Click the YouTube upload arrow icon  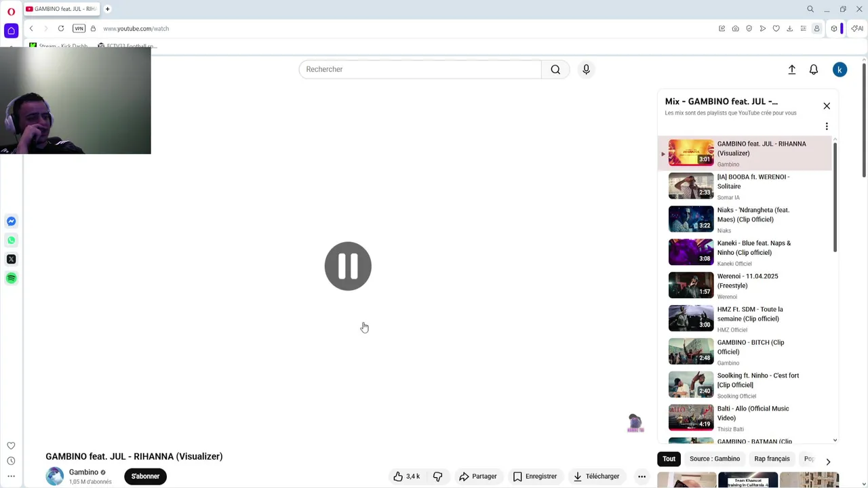791,69
